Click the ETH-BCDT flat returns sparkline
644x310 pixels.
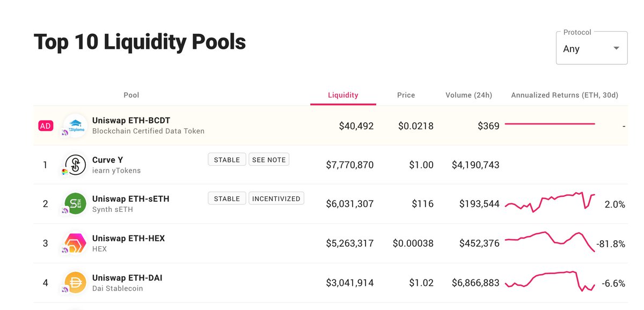[x=549, y=122]
